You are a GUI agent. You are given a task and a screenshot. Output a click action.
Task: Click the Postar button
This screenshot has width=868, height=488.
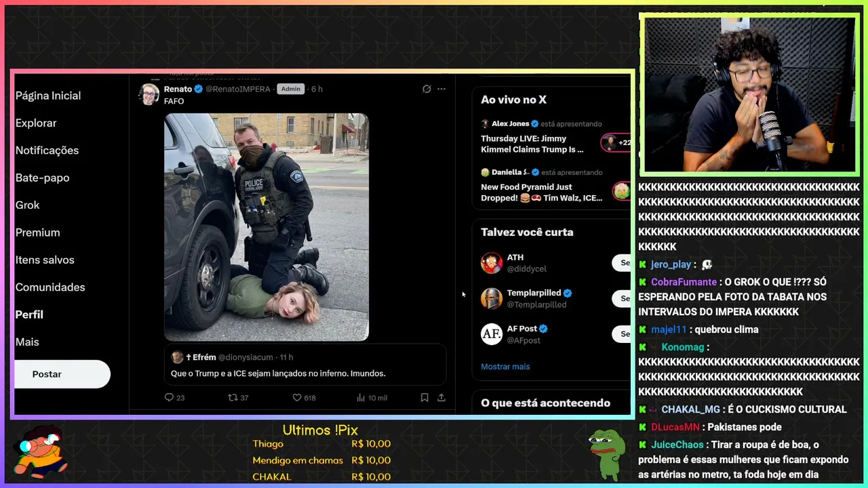pos(62,374)
